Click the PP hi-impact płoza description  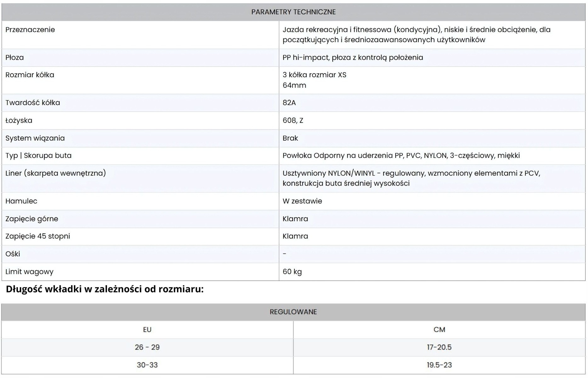[353, 57]
